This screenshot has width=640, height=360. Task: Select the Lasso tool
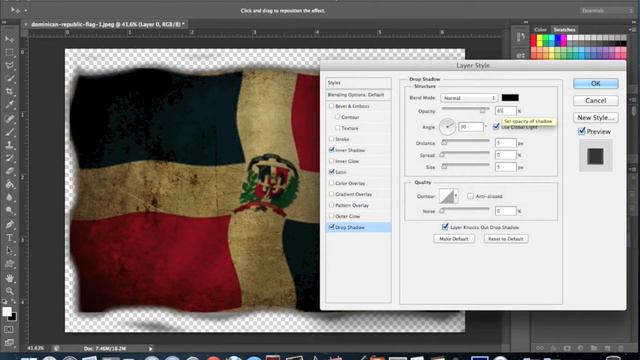point(9,66)
